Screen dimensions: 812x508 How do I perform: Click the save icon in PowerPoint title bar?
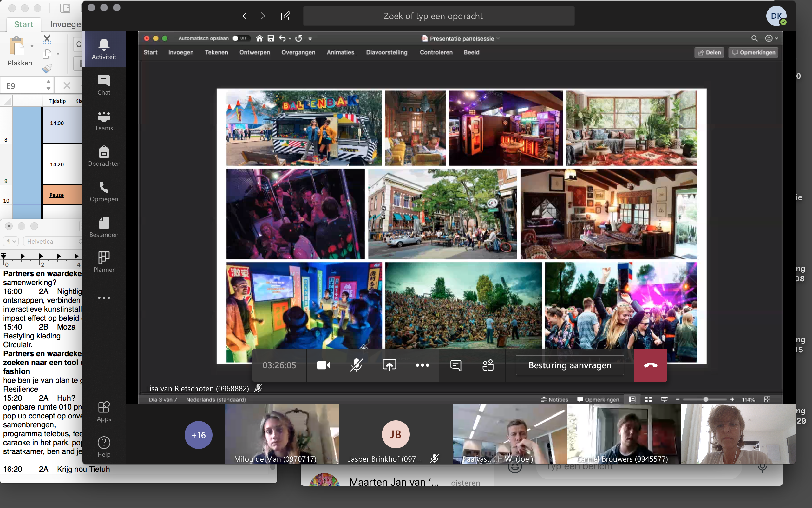271,38
